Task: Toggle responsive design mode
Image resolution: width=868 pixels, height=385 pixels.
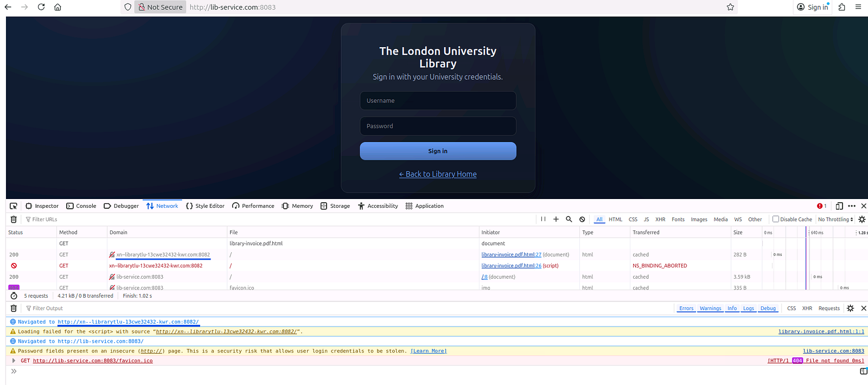Action: tap(839, 206)
